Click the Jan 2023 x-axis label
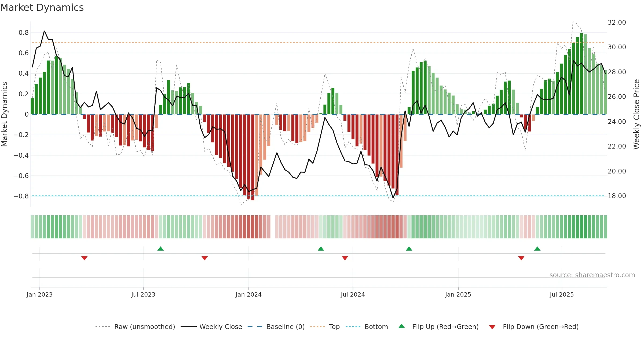Viewport: 644px width, 362px height. click(40, 294)
